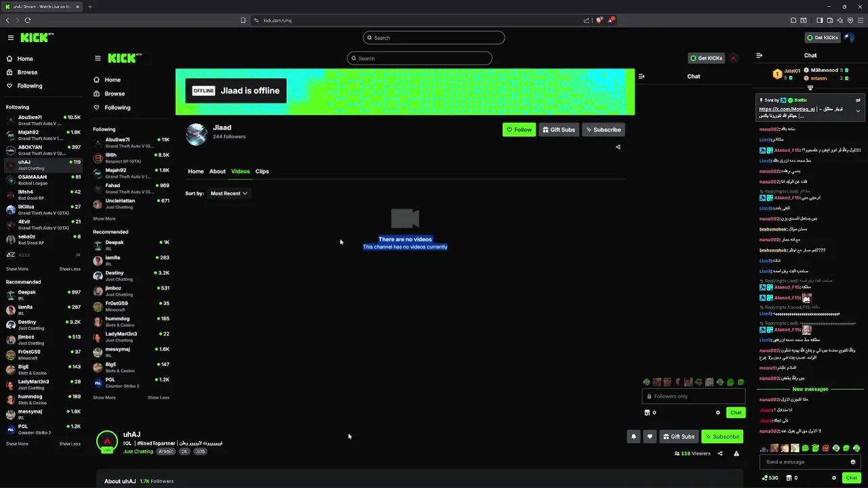Open the outer Kick hamburger menu
Image resolution: width=868 pixels, height=488 pixels.
[11, 38]
